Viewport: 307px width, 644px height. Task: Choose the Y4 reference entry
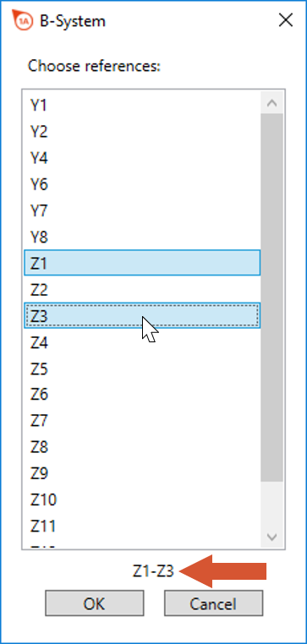click(x=142, y=158)
